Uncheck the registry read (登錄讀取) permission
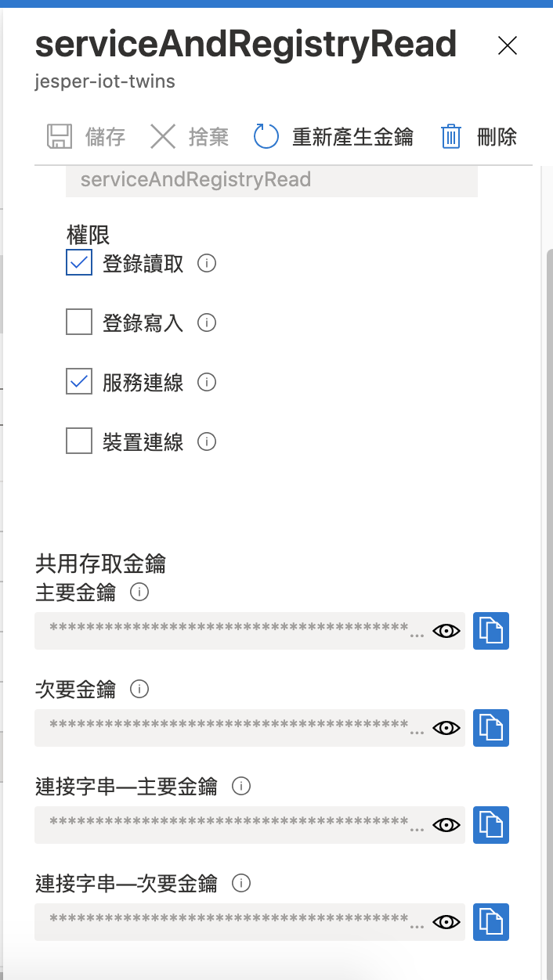The image size is (553, 980). click(79, 263)
